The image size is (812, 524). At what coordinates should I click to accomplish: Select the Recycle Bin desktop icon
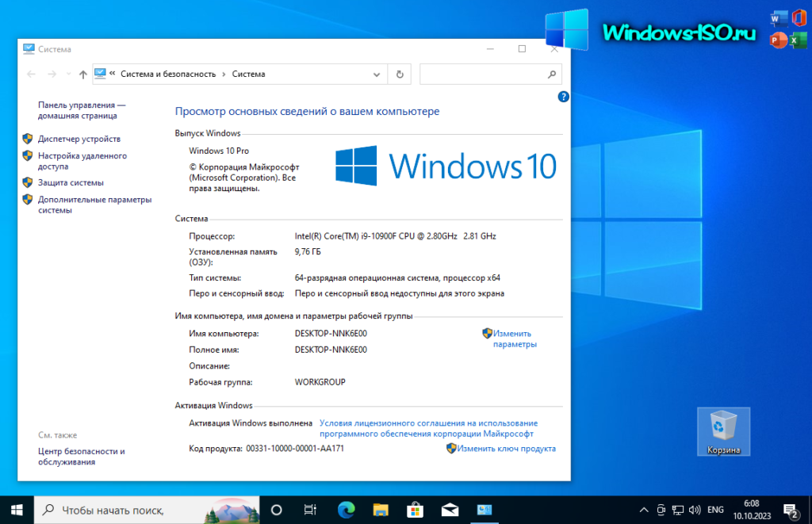coord(723,431)
